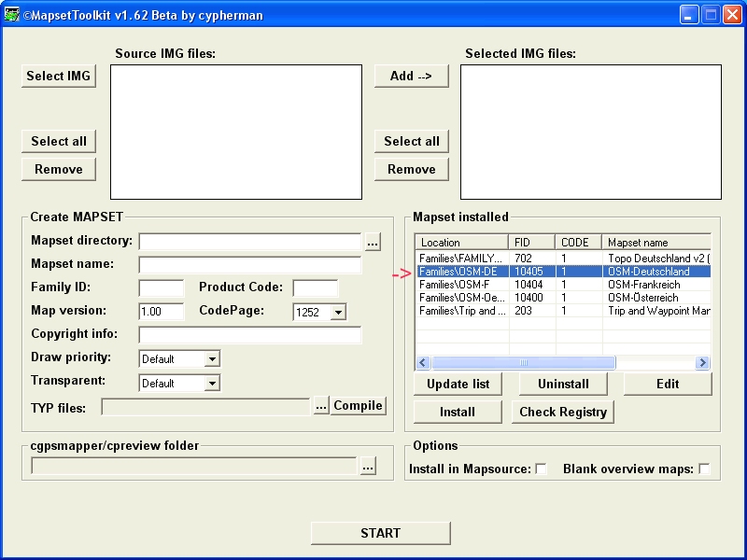Focus the Mapset directory input field
This screenshot has height=560, width=747.
(250, 242)
